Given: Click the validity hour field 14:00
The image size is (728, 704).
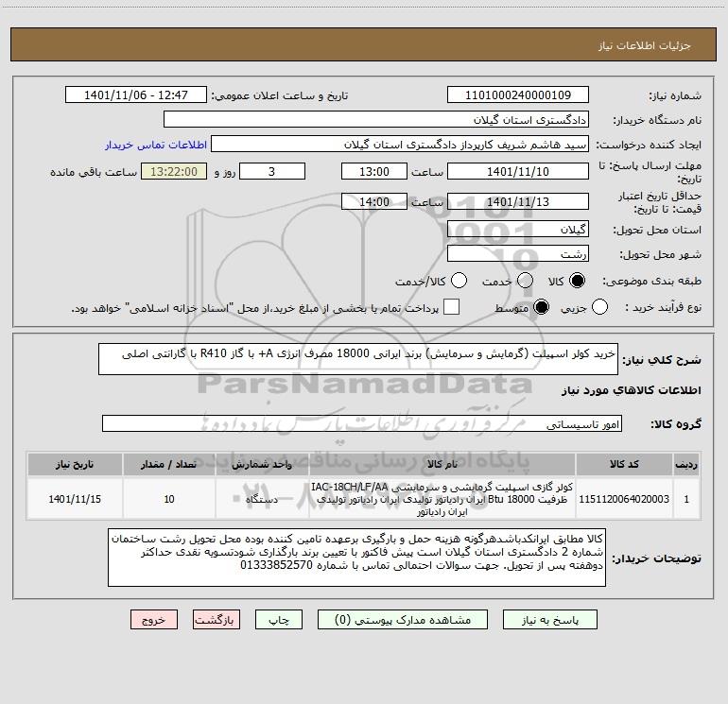Looking at the screenshot, I should pyautogui.click(x=374, y=202).
